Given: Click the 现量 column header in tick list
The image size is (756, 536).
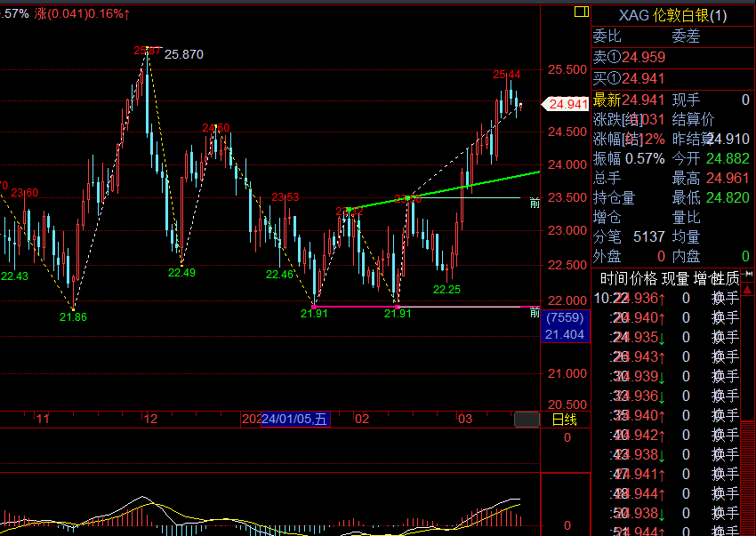Looking at the screenshot, I should 675,278.
